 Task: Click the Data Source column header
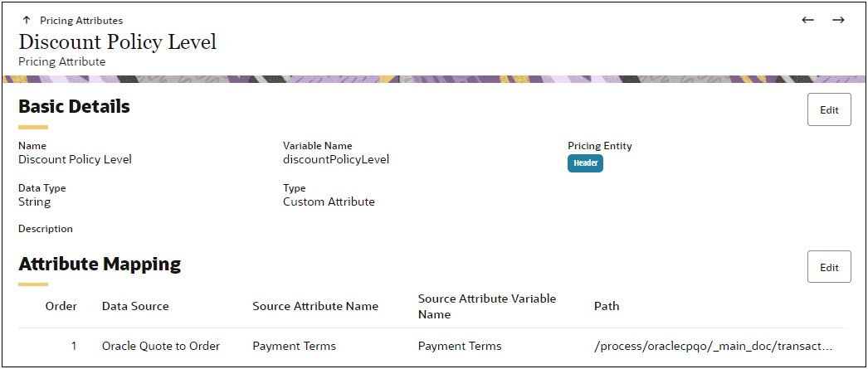click(x=135, y=306)
